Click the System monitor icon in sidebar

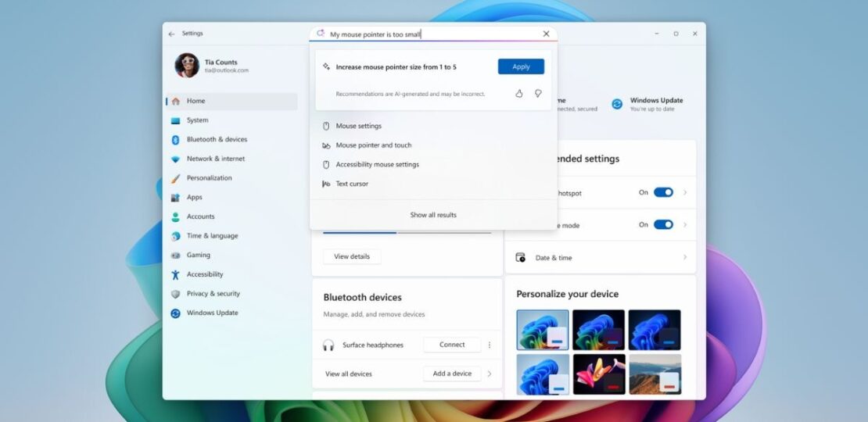tap(175, 120)
